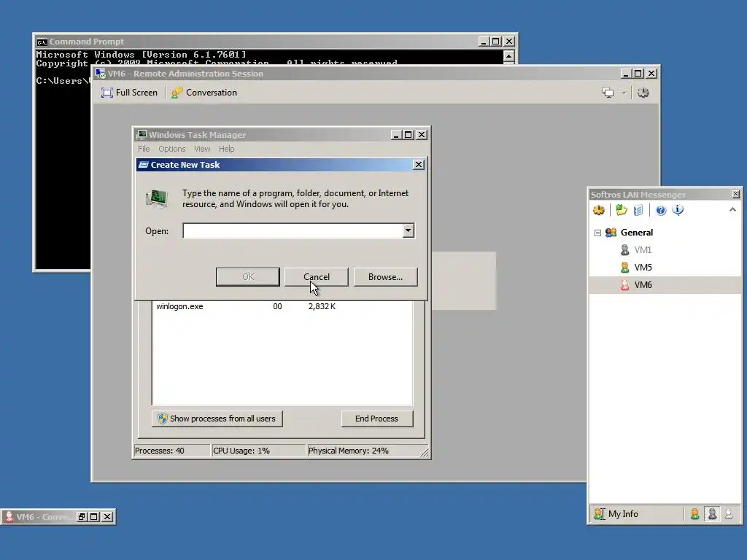Select user VM5 in the contact list
The image size is (747, 560).
[643, 267]
